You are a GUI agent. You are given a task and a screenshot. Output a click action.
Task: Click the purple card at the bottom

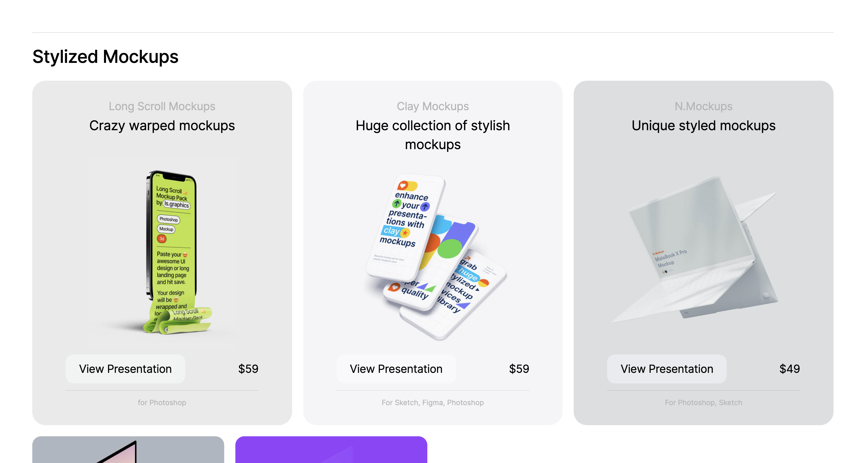(x=331, y=450)
